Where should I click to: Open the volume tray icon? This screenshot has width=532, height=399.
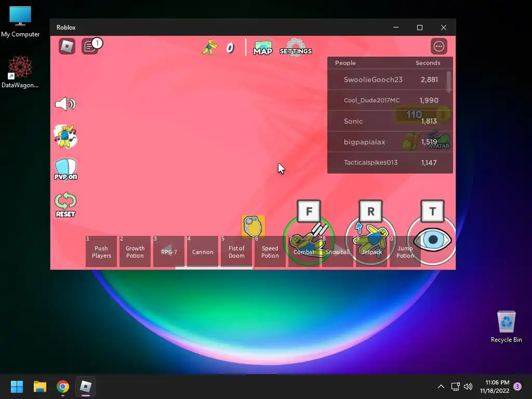[468, 387]
